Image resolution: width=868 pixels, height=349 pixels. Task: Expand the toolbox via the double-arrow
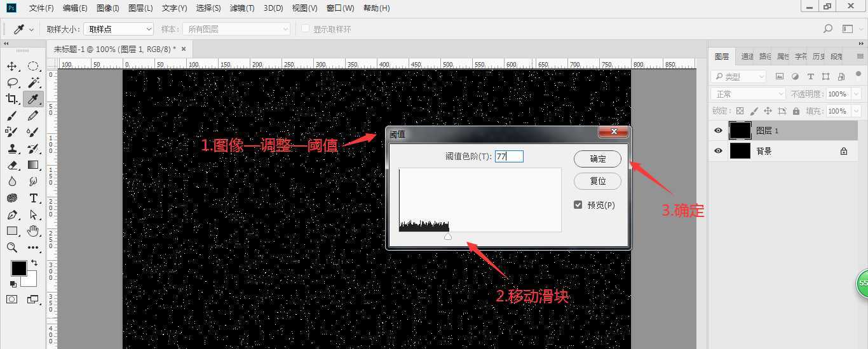[6, 44]
